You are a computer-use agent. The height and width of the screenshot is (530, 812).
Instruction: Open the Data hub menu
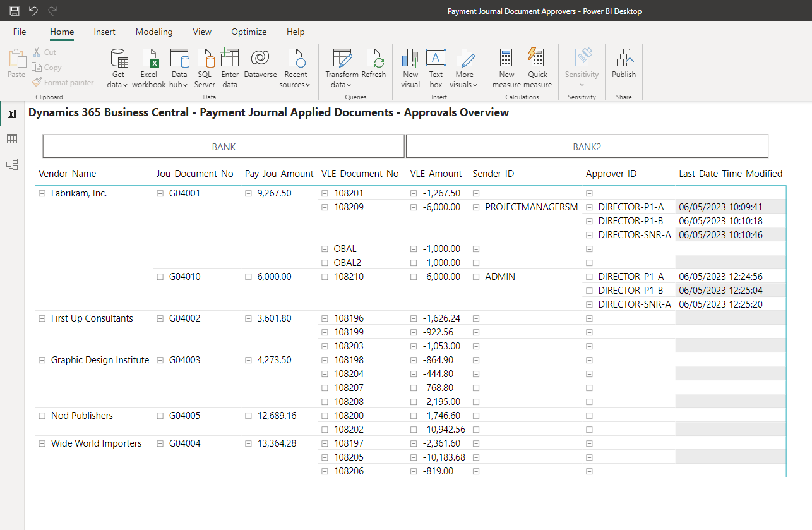tap(179, 68)
